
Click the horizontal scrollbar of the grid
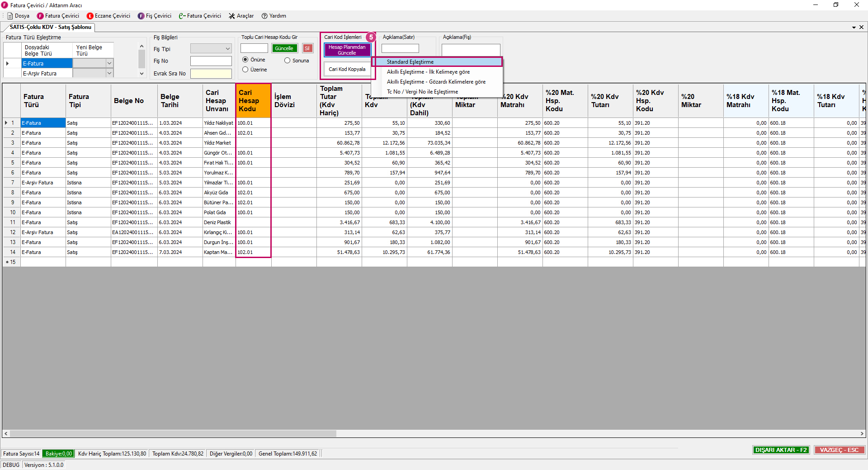tap(173, 434)
